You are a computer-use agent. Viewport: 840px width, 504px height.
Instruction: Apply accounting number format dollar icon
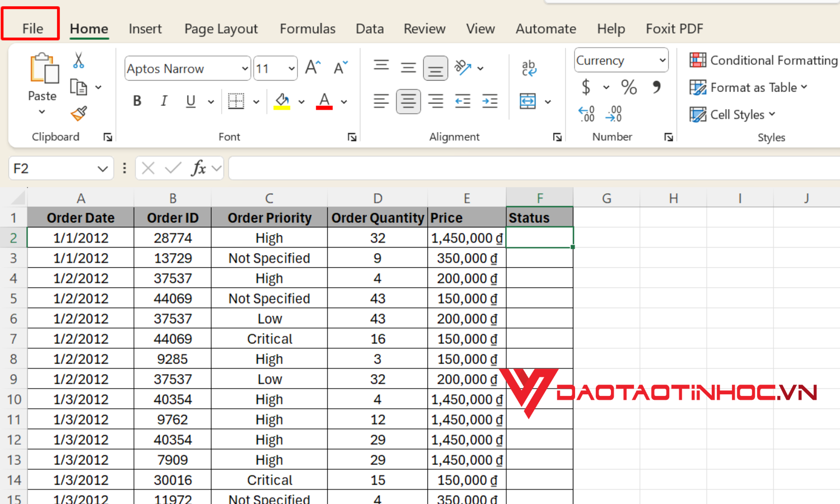coord(586,87)
